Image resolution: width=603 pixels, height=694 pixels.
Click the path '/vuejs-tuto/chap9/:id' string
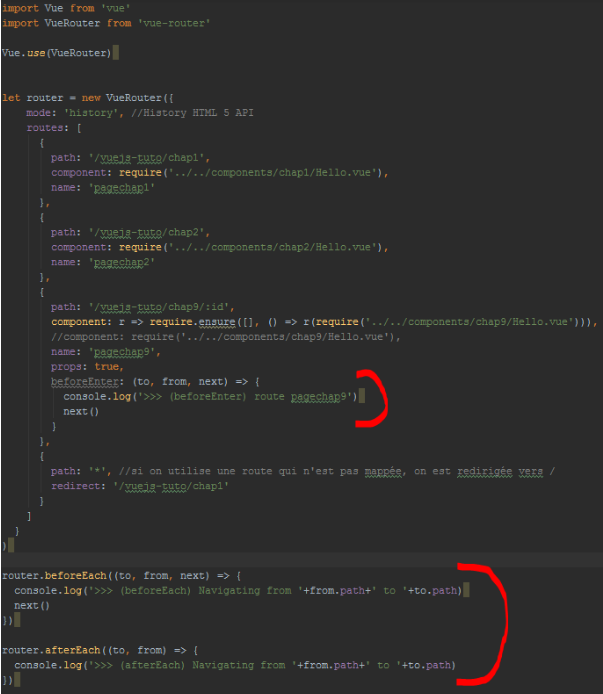point(161,307)
